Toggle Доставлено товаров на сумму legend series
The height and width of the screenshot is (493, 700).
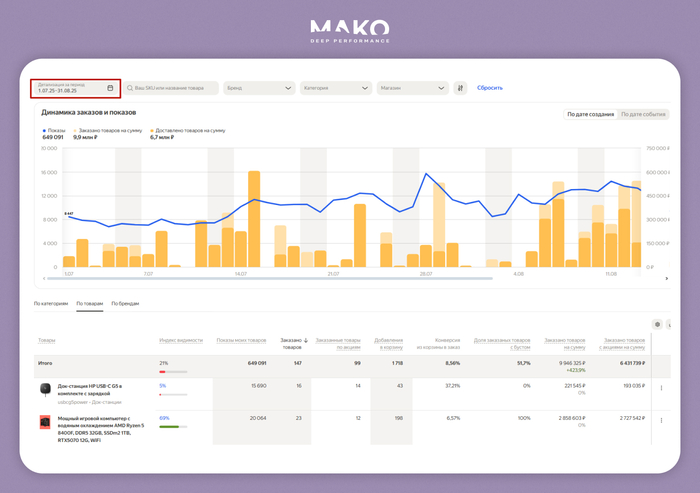(x=188, y=130)
